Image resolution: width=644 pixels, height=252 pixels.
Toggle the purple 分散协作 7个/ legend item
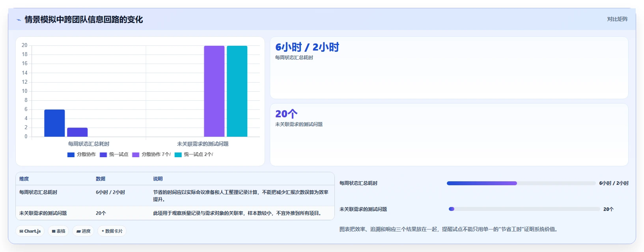[x=151, y=154]
